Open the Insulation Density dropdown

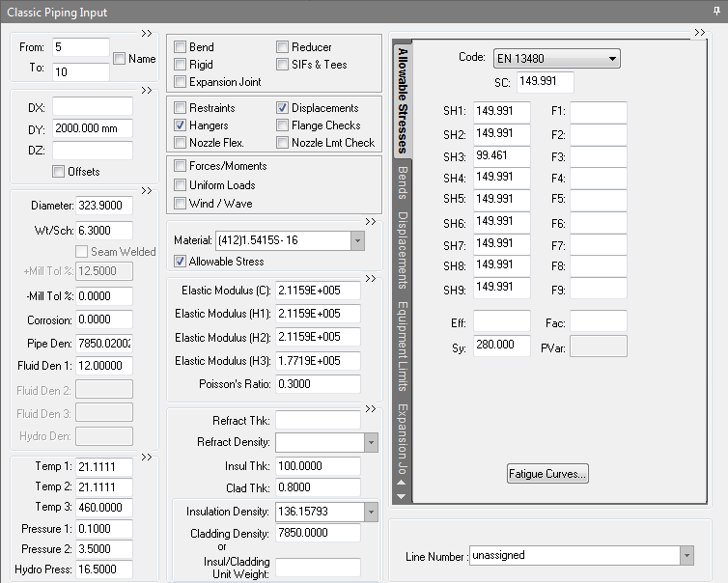(x=371, y=512)
